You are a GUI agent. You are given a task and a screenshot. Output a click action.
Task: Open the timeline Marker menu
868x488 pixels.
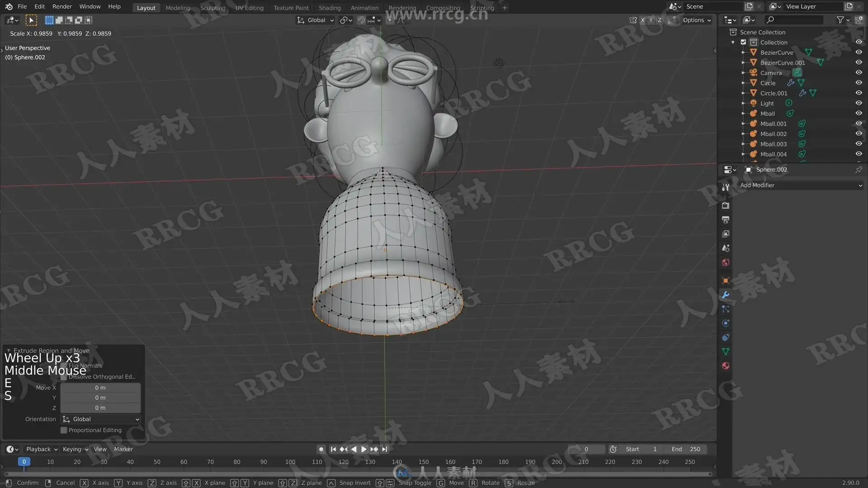tap(123, 449)
